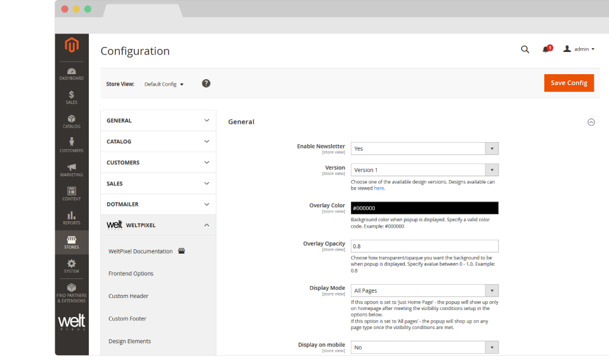Click the black Overlay Color field
Viewport: 609px width, 364px height.
coord(424,208)
